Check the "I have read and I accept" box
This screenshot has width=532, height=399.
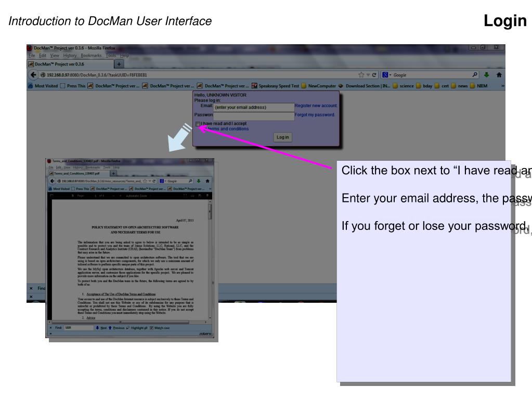pos(198,124)
